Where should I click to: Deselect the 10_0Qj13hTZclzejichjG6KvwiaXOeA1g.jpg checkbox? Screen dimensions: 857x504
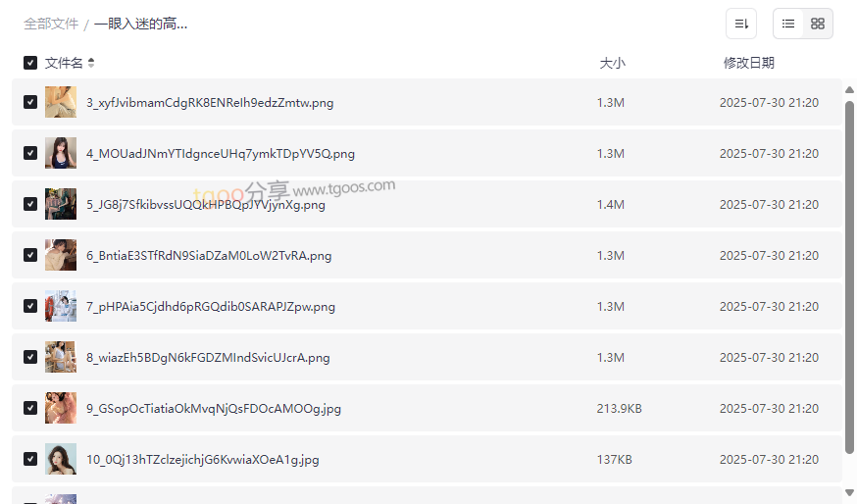[30, 459]
